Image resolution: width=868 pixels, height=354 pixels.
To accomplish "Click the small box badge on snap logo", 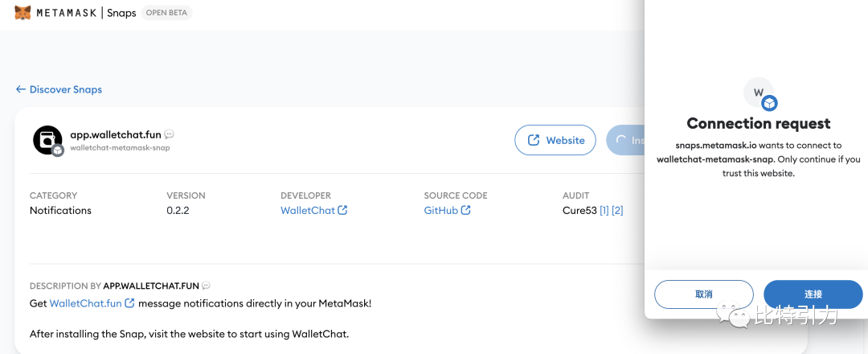I will pos(58,150).
